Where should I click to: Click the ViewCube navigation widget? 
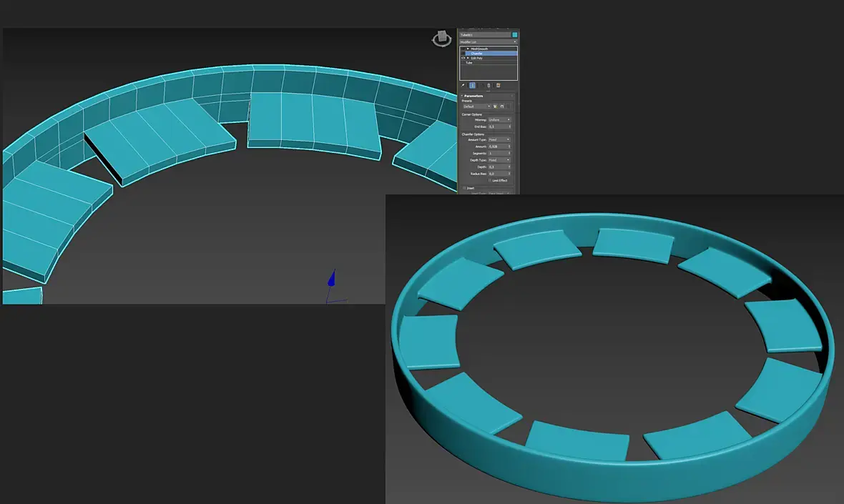click(441, 39)
